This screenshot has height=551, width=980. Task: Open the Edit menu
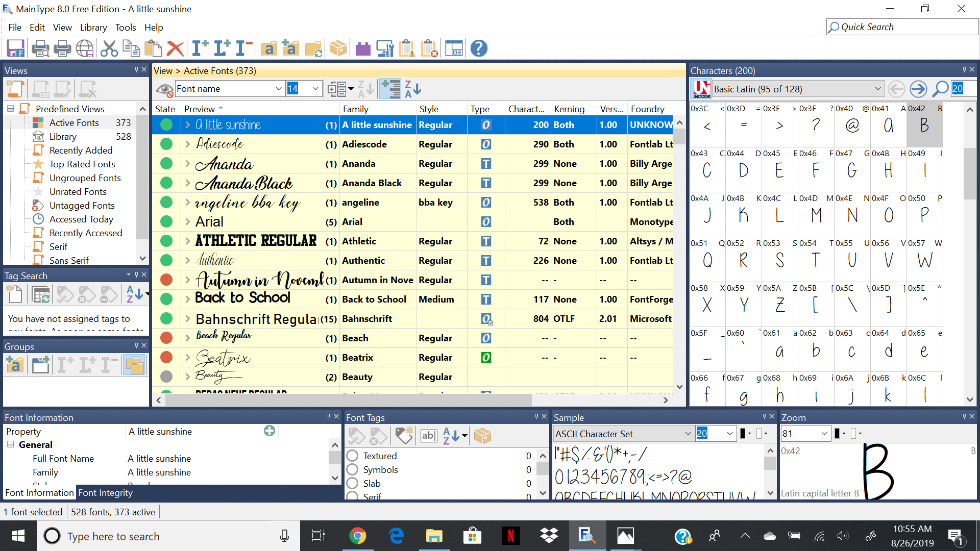tap(37, 28)
